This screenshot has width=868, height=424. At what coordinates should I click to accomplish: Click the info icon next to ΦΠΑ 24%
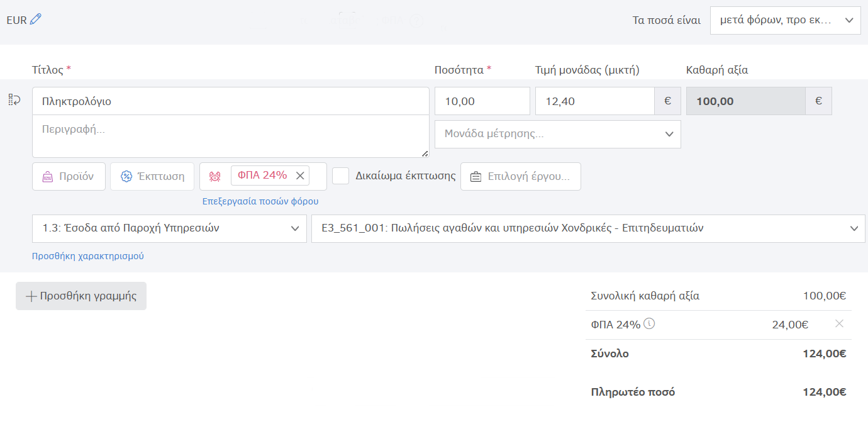coord(650,324)
